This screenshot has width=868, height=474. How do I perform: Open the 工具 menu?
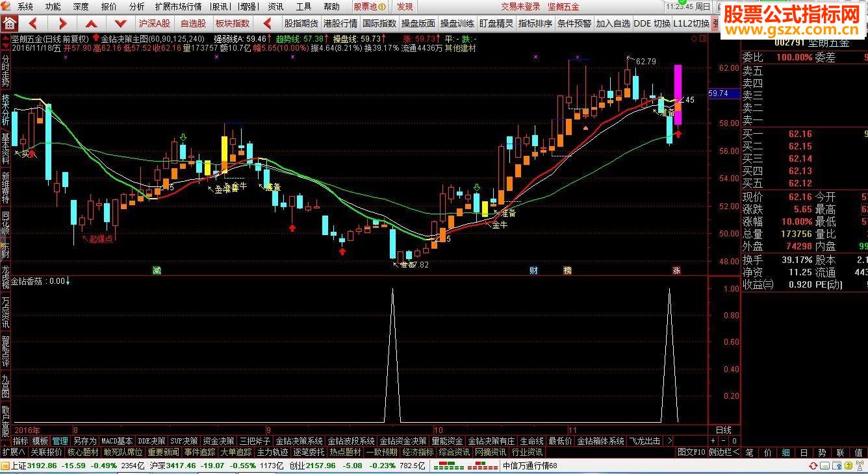303,6
